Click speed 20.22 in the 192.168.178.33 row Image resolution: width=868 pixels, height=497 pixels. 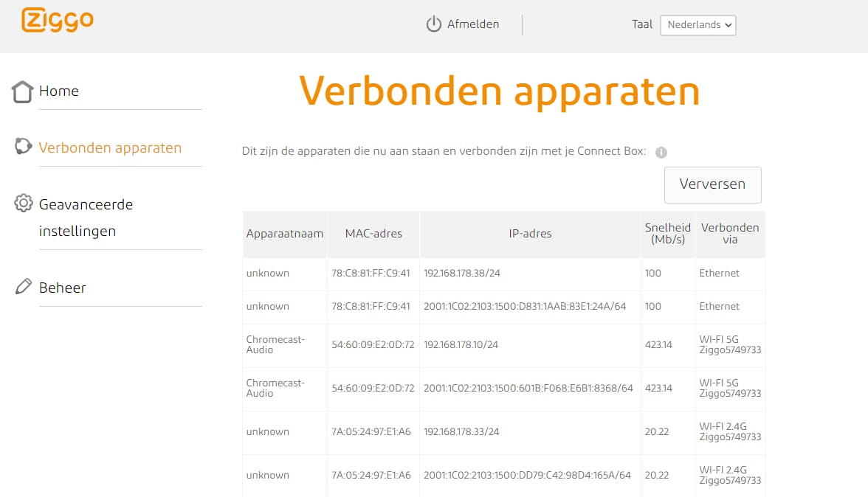[x=657, y=432]
